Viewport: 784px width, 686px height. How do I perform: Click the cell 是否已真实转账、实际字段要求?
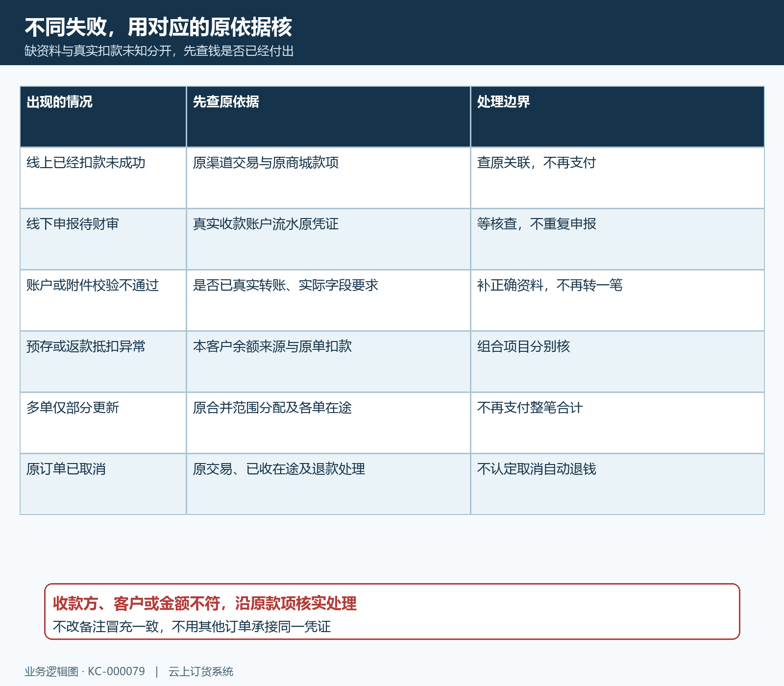pyautogui.click(x=328, y=300)
